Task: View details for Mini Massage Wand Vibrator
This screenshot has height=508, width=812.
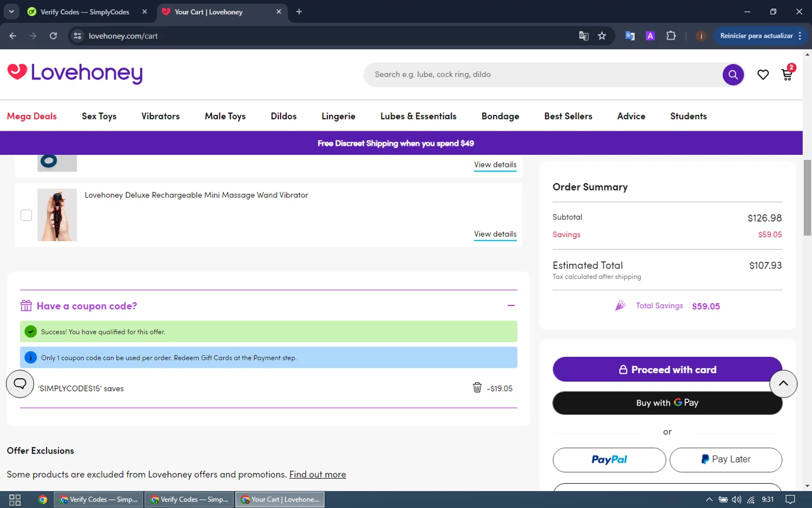Action: [x=495, y=234]
